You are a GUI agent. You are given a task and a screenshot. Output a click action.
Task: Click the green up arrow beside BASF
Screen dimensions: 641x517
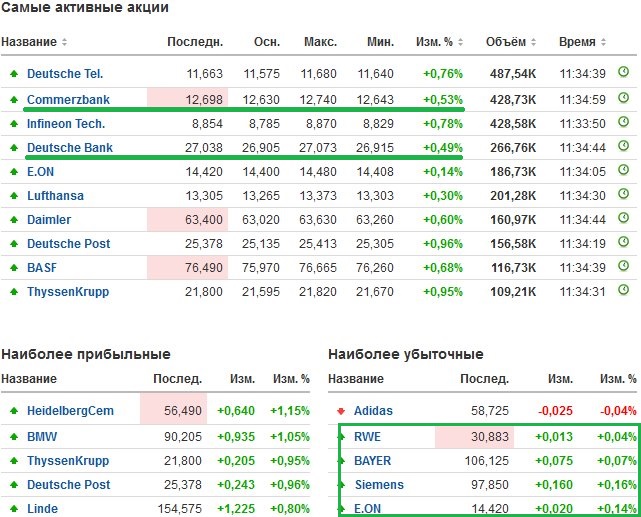click(14, 268)
